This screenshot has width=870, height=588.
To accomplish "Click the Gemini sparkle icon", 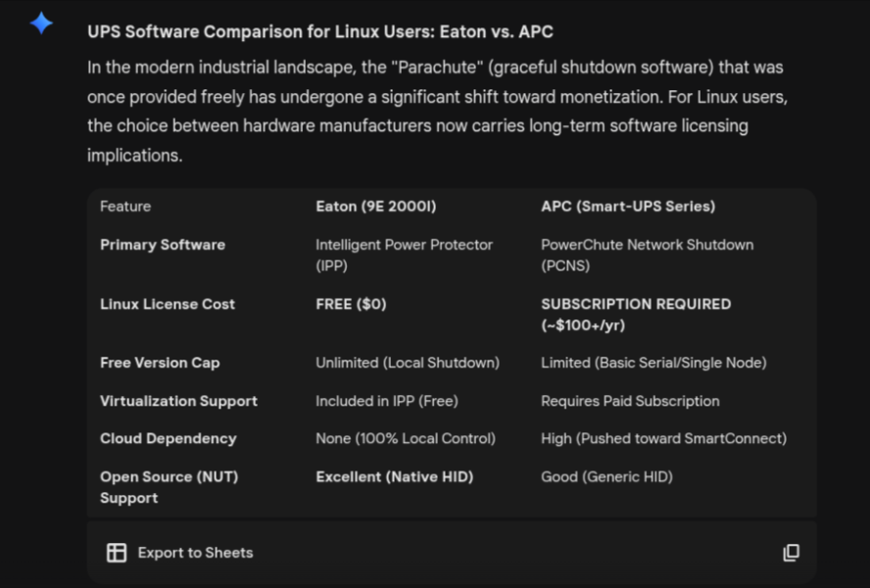I will pyautogui.click(x=41, y=24).
